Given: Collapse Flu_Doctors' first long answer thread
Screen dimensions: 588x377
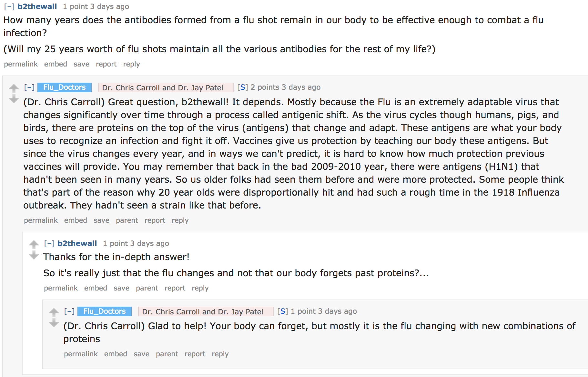Looking at the screenshot, I should [29, 87].
